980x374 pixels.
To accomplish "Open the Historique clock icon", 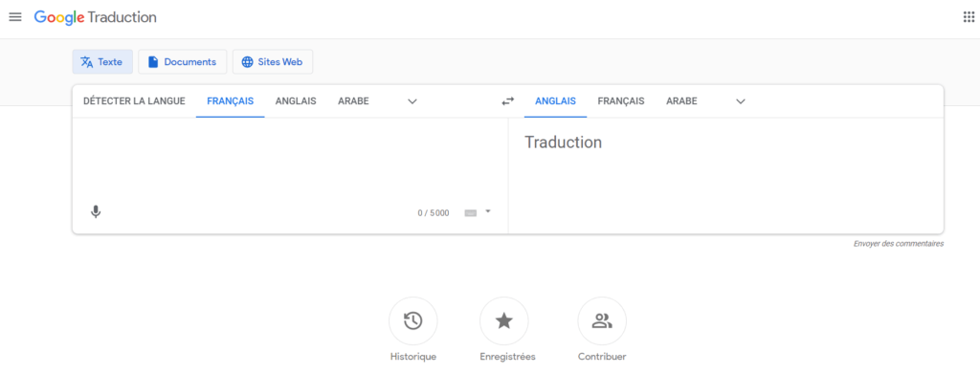I will click(x=413, y=321).
